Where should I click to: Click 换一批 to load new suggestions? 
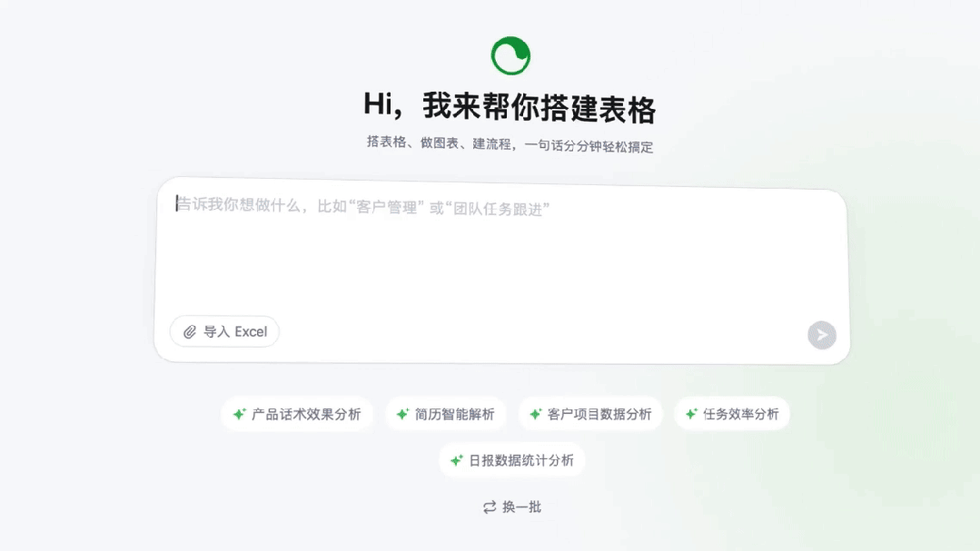521,507
